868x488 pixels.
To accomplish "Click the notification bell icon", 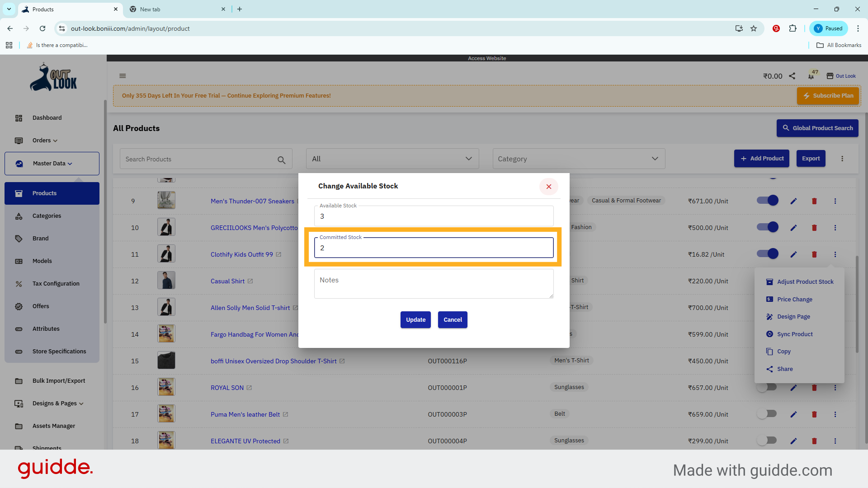I will point(811,76).
